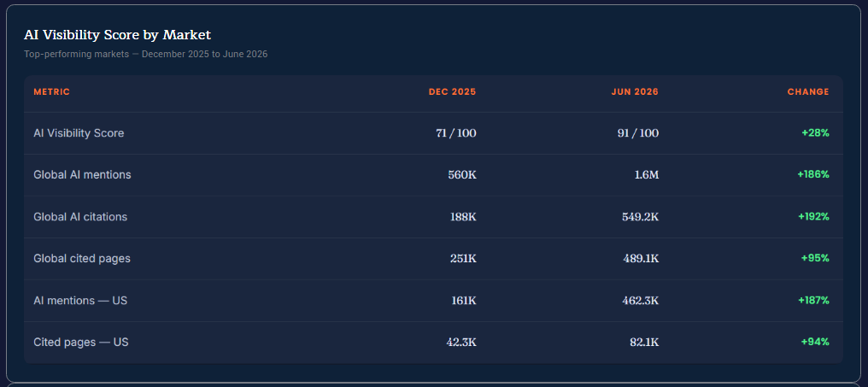Select the Global AI mentions row label
The image size is (868, 387).
point(83,175)
